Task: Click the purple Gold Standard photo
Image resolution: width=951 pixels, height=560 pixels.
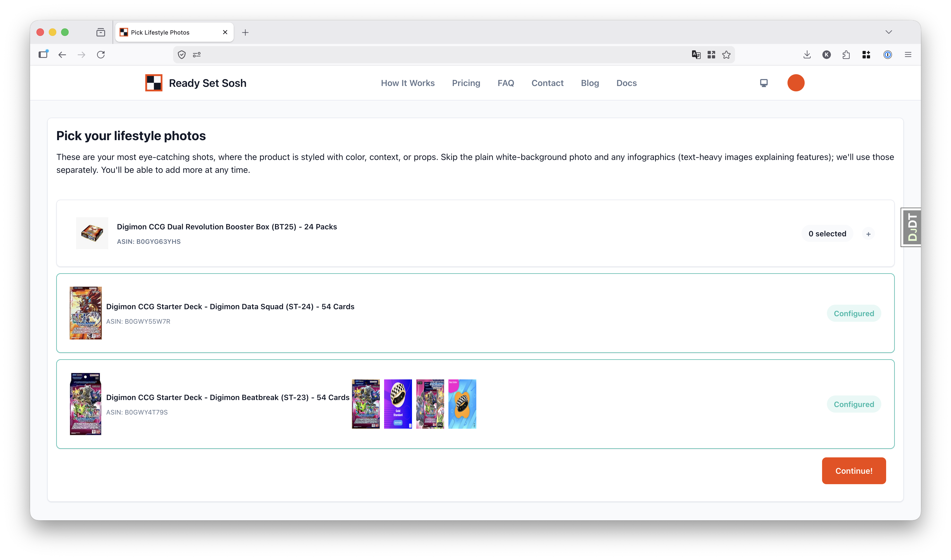Action: (398, 404)
